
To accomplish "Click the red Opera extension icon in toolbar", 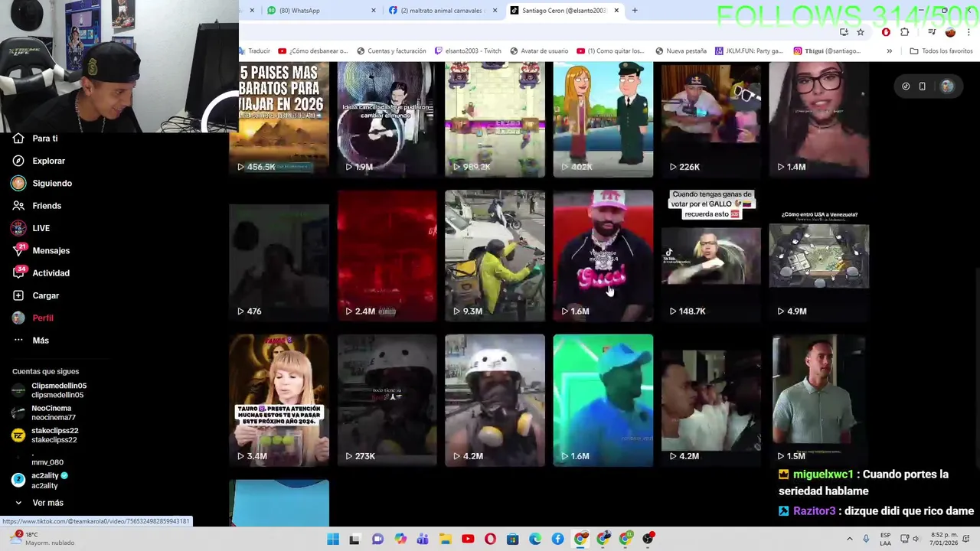I will tap(886, 32).
